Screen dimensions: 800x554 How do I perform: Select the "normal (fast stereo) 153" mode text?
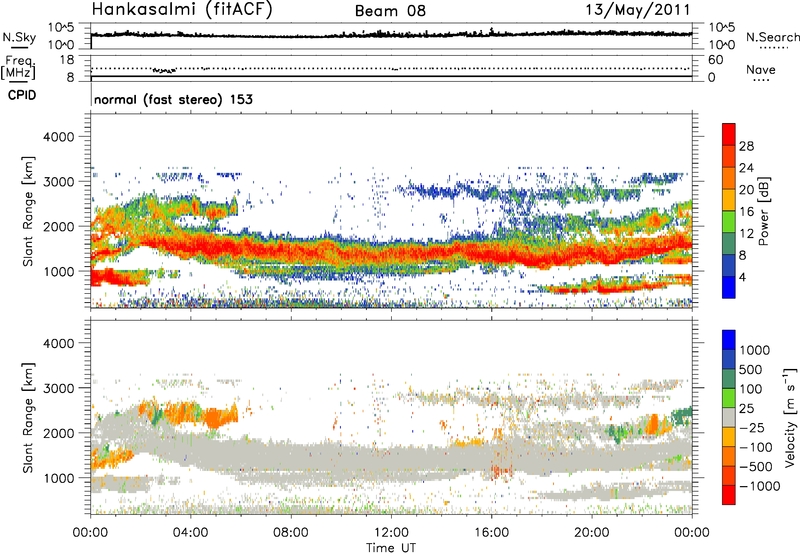click(x=173, y=99)
